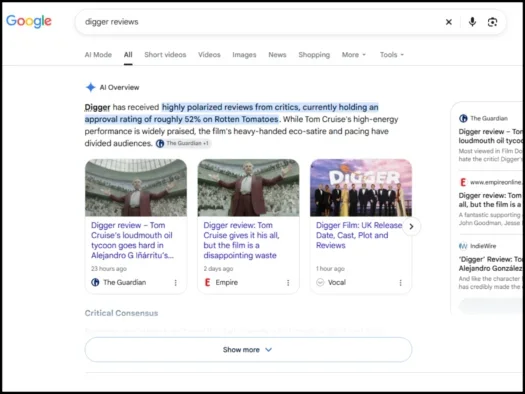Viewport: 525px width, 394px height.
Task: Open the Empire card's thumbnail image
Action: (248, 187)
